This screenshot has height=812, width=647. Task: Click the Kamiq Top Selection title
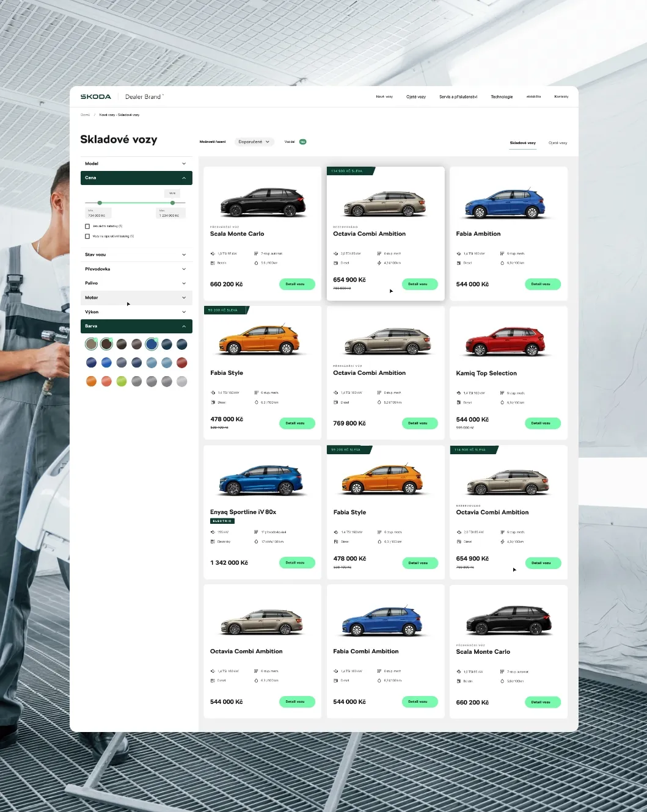486,373
